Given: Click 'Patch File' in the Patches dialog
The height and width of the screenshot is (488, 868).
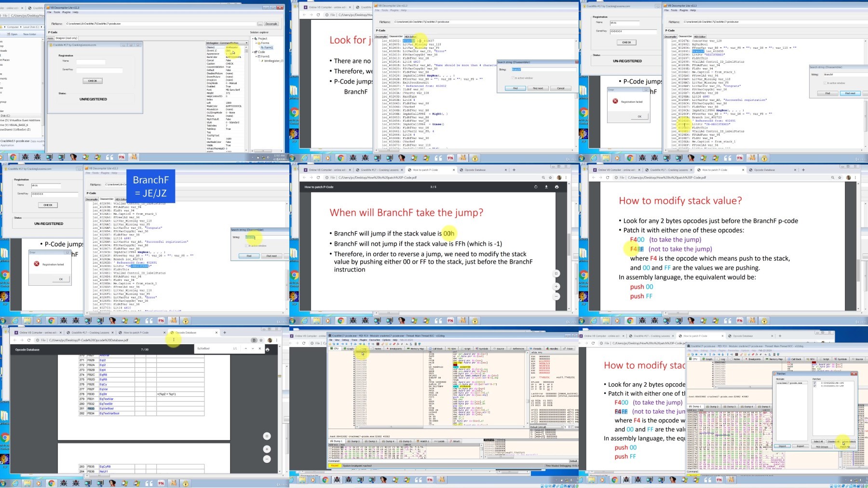Looking at the screenshot, I should [x=845, y=446].
